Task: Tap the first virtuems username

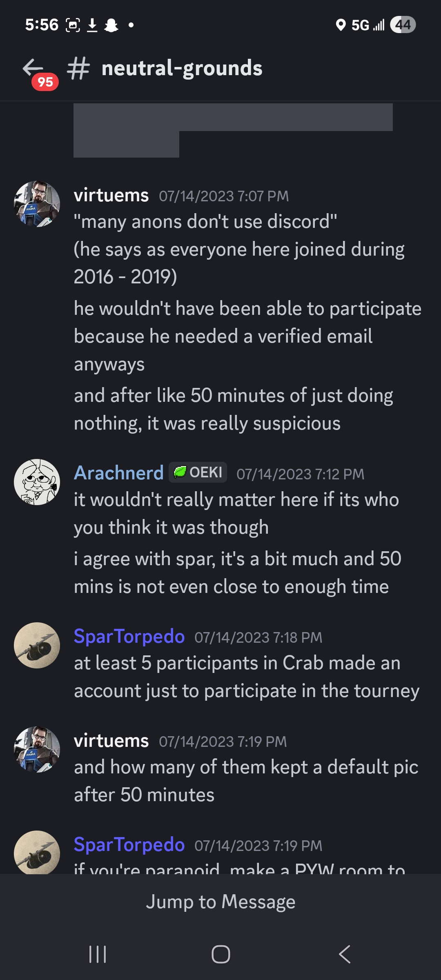Action: point(111,195)
